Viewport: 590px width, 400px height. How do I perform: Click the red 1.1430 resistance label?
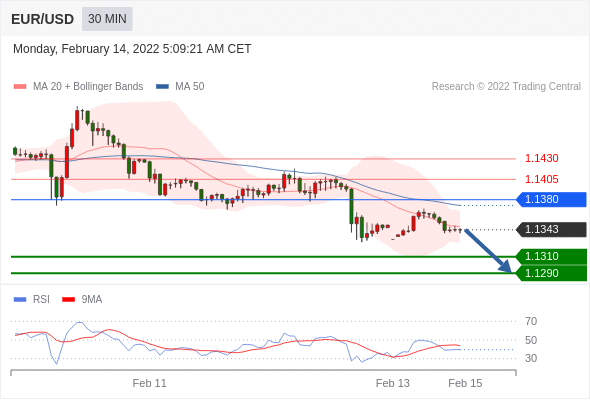541,158
